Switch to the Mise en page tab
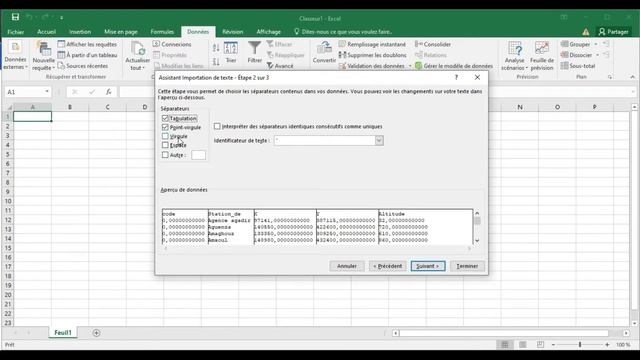Viewport: 640px width, 360px height. (121, 31)
